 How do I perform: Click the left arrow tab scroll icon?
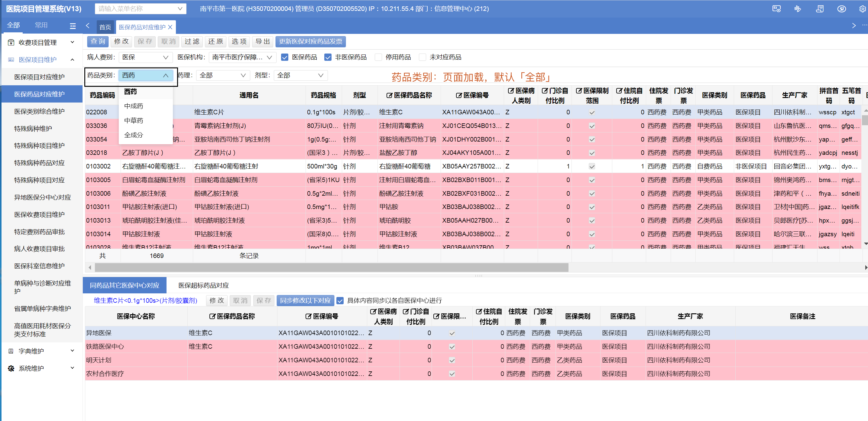pos(88,26)
